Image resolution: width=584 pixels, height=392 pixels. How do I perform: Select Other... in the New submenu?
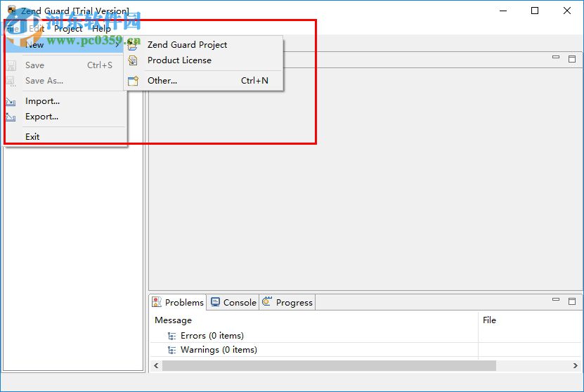203,80
